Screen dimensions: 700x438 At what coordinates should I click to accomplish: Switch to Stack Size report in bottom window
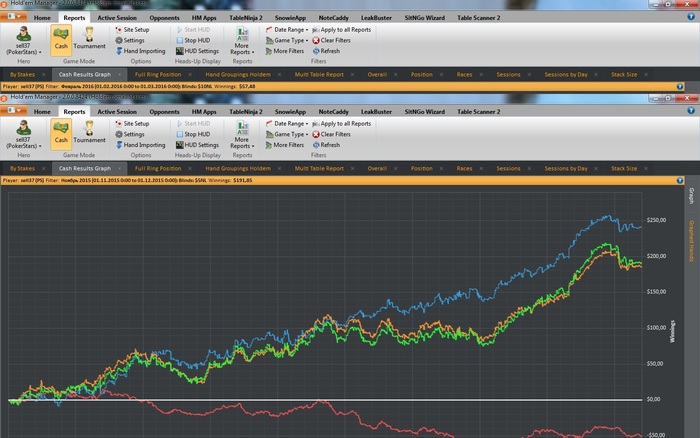coord(624,168)
